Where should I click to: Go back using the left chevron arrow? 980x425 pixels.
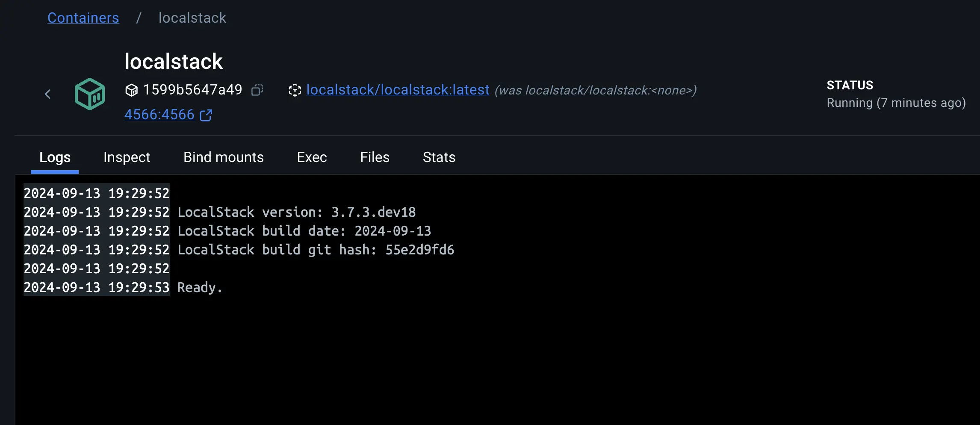(x=47, y=94)
